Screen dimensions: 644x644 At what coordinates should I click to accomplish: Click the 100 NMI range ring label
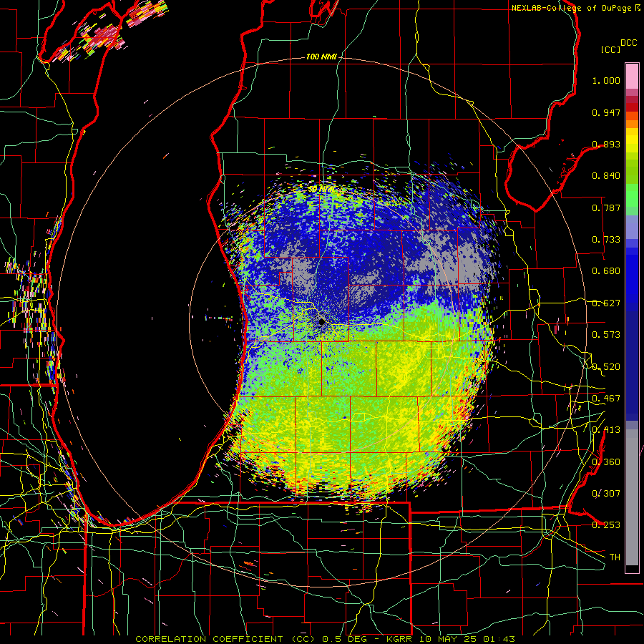coord(321,57)
